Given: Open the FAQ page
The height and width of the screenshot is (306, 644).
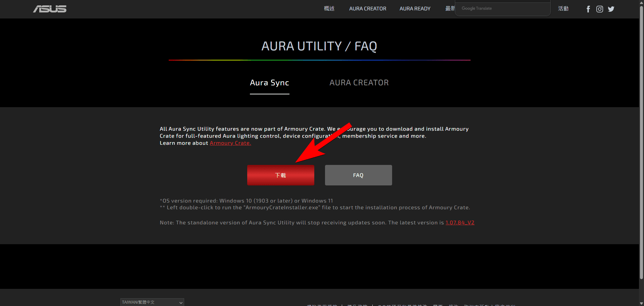Looking at the screenshot, I should coord(358,175).
